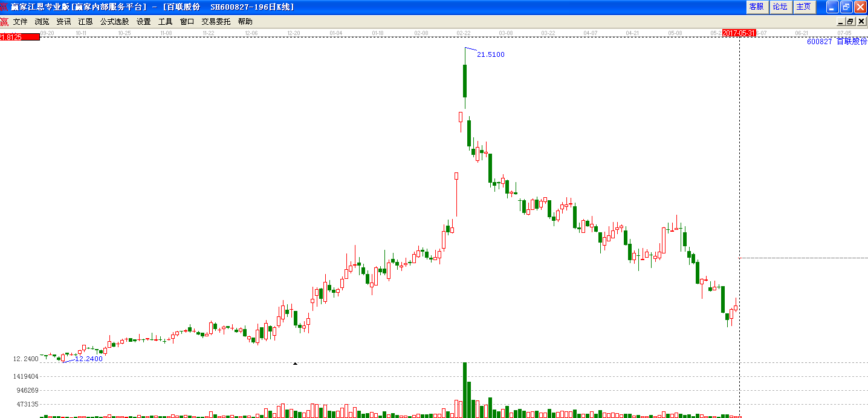Open the 文件 menu

pos(21,22)
